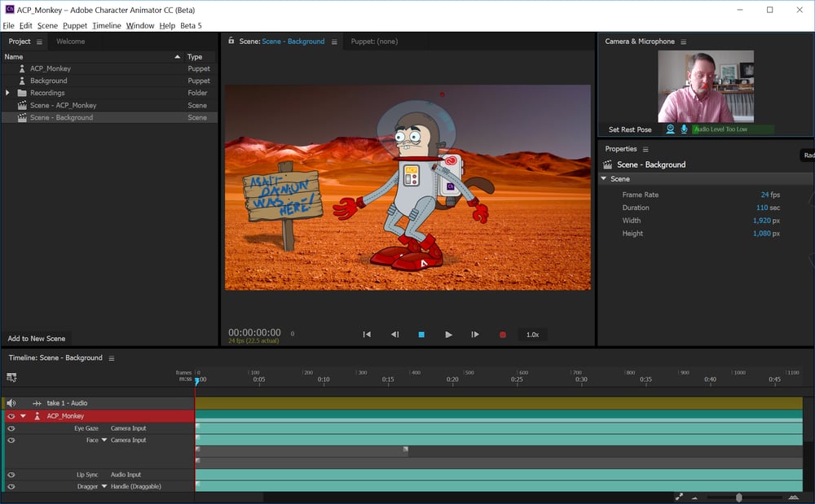Open the Project panel menu icon
The width and height of the screenshot is (815, 504).
(x=39, y=42)
